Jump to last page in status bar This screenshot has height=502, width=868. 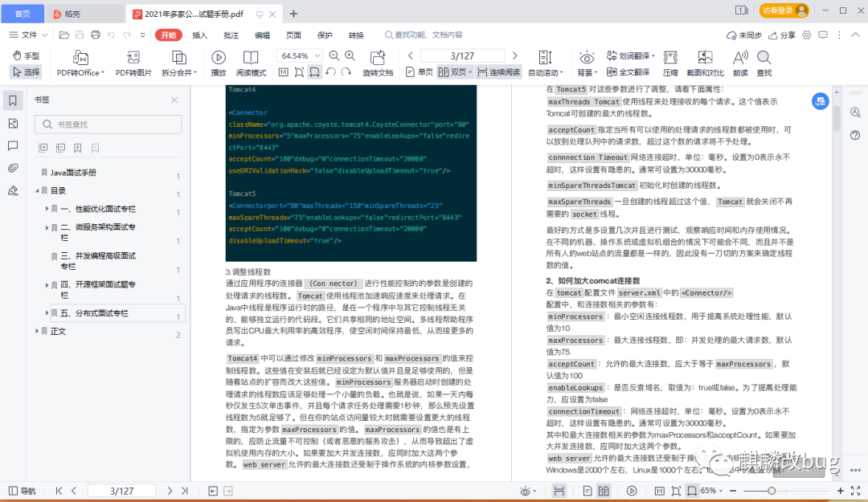[185, 491]
